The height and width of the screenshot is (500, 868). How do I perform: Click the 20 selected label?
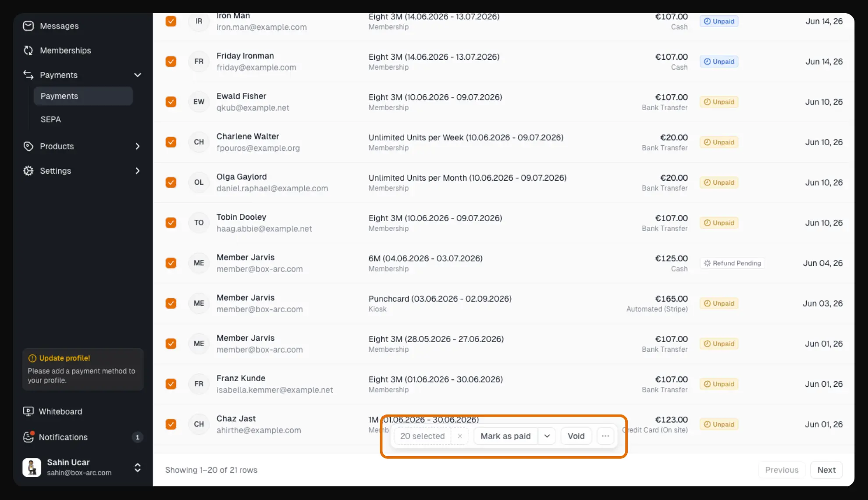tap(422, 436)
